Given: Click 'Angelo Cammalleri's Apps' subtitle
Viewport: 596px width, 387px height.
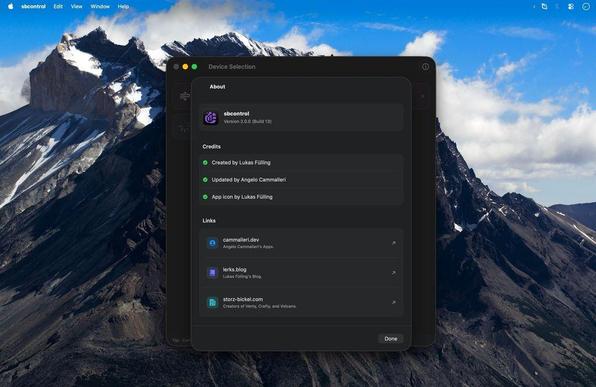Looking at the screenshot, I should click(248, 247).
